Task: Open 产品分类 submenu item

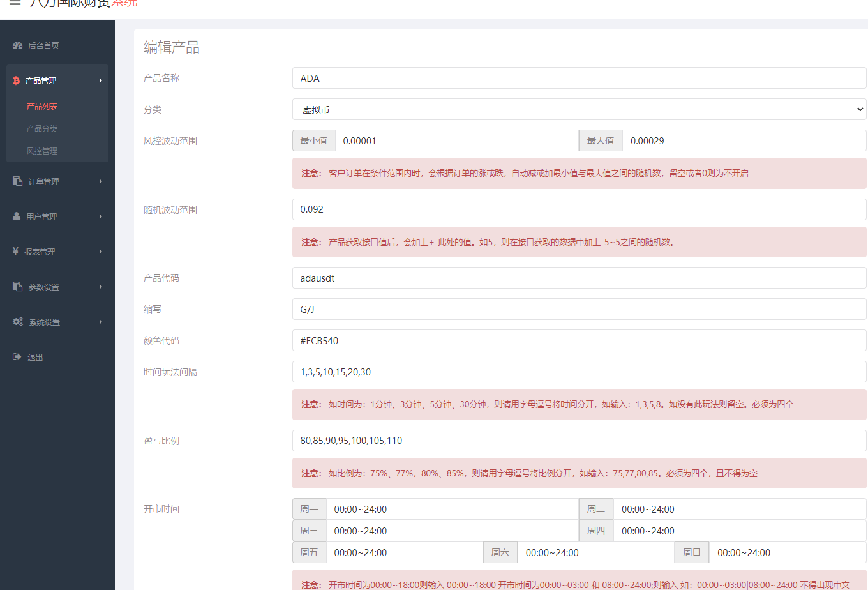Action: click(42, 128)
